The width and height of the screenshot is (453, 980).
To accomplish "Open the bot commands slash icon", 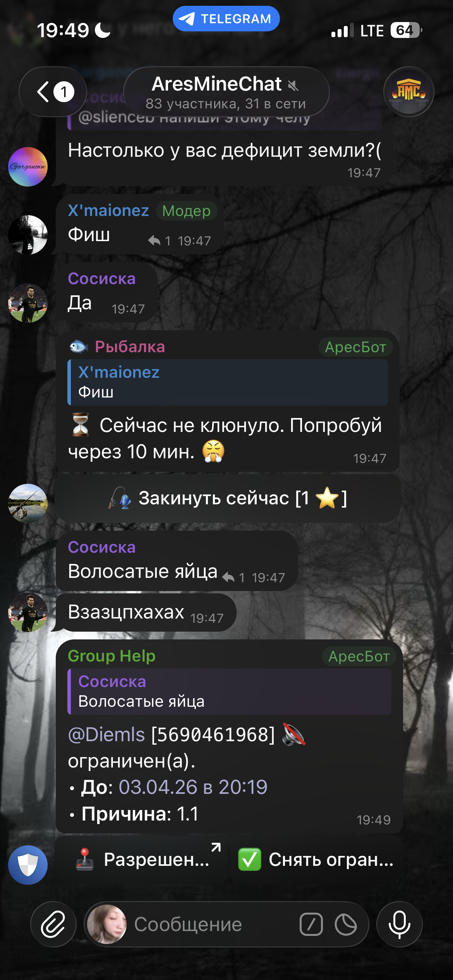I will click(311, 924).
